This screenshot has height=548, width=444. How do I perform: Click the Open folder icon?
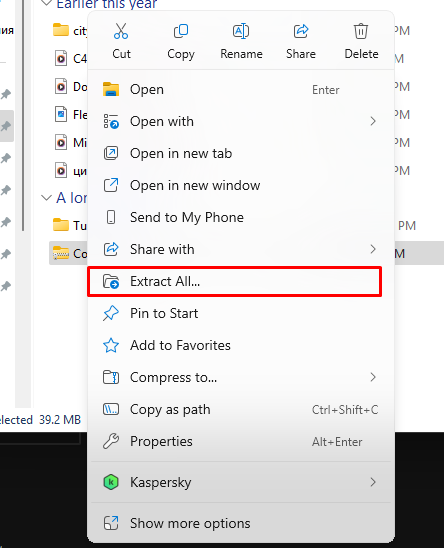click(111, 89)
